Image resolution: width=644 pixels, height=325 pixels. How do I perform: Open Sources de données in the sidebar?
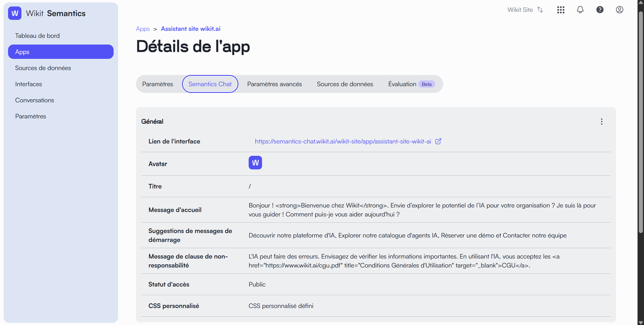(x=61, y=68)
